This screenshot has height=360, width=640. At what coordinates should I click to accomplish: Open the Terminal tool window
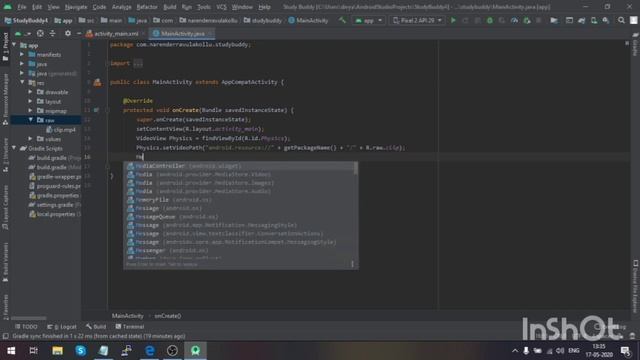129,327
